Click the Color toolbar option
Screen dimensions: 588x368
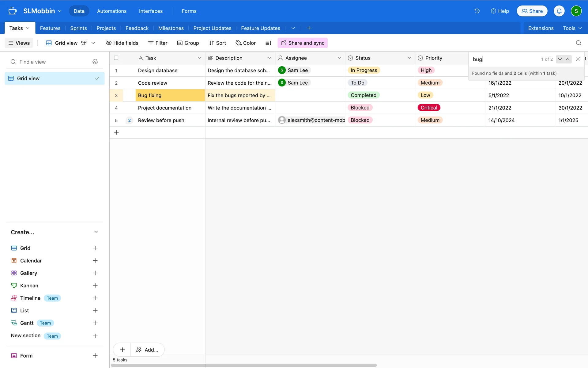click(x=245, y=43)
